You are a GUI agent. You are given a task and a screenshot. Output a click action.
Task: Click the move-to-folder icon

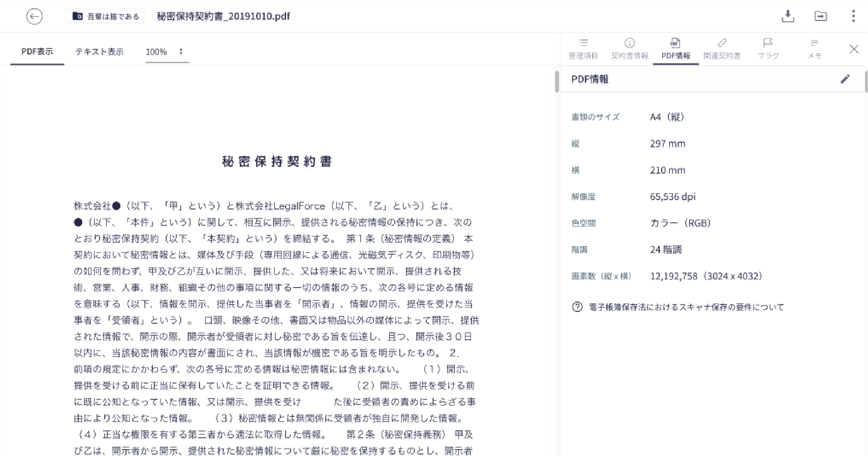point(820,16)
